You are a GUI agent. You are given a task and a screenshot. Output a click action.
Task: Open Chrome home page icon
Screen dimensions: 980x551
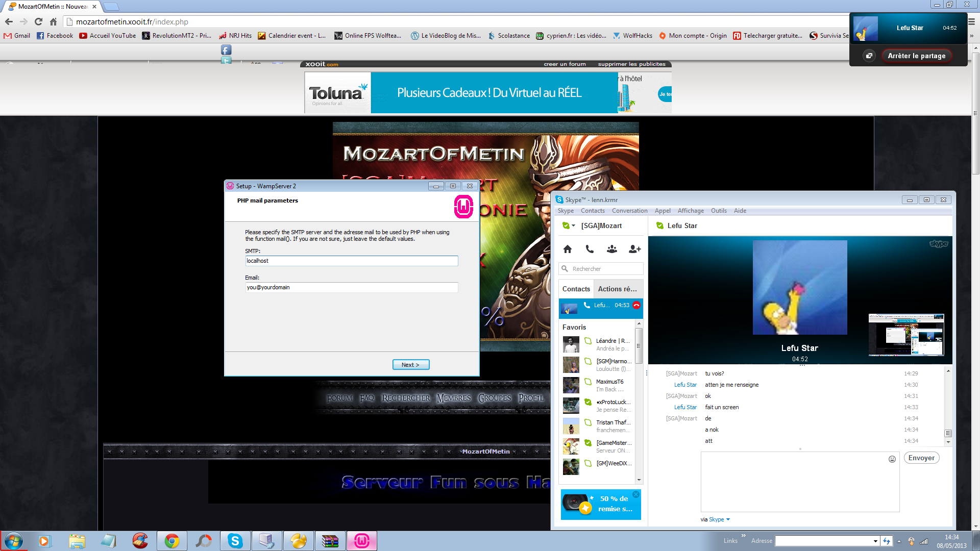[53, 21]
